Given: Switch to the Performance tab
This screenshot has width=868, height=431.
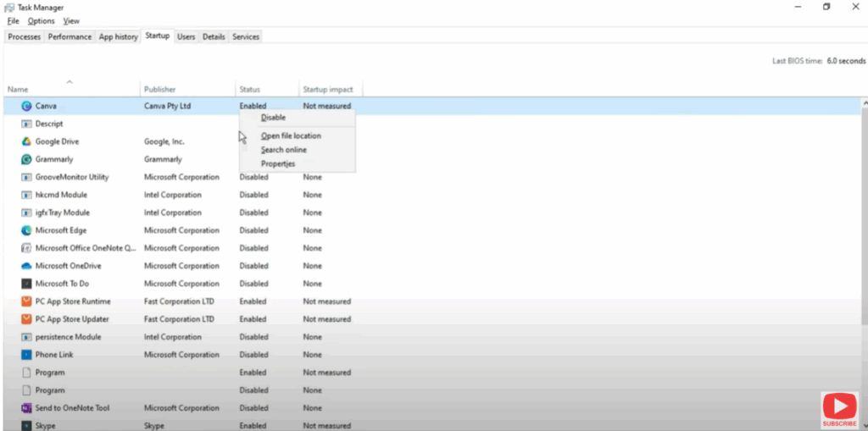Looking at the screenshot, I should (70, 36).
